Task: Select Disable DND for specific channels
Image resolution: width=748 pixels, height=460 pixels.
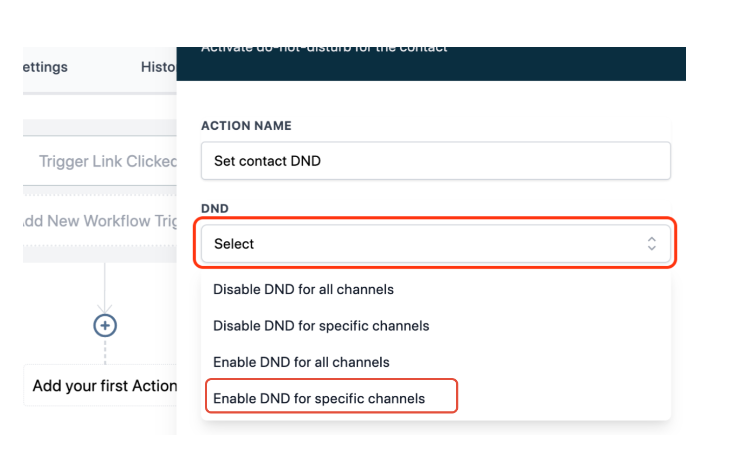Action: (x=321, y=326)
